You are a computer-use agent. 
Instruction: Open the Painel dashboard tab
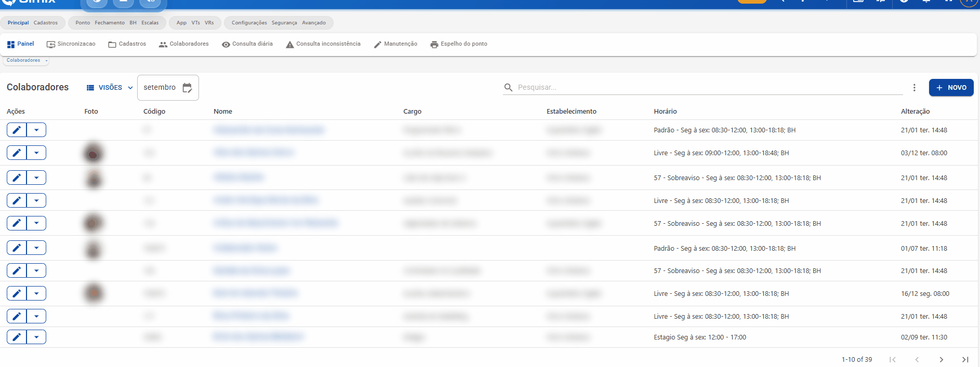[x=20, y=44]
